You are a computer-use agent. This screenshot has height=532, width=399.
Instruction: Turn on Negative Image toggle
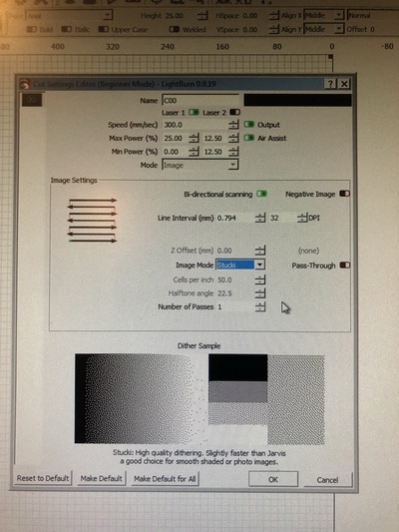345,194
